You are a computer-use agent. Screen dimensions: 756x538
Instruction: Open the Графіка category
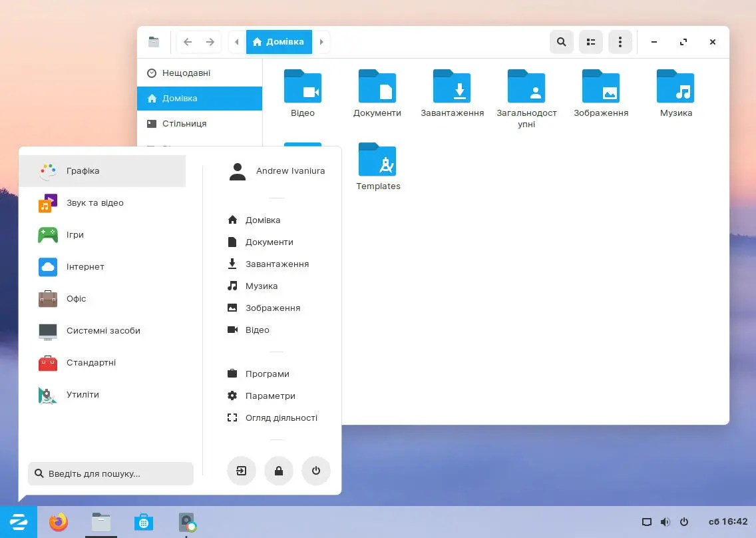point(102,171)
